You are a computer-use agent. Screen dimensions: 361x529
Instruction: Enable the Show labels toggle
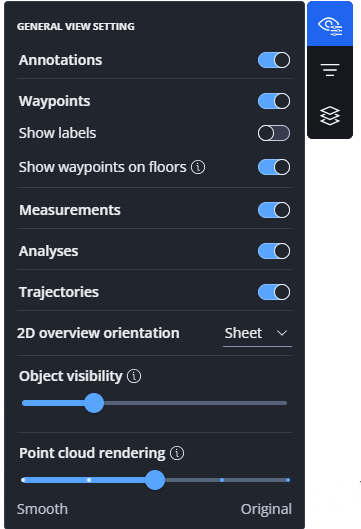pos(274,133)
